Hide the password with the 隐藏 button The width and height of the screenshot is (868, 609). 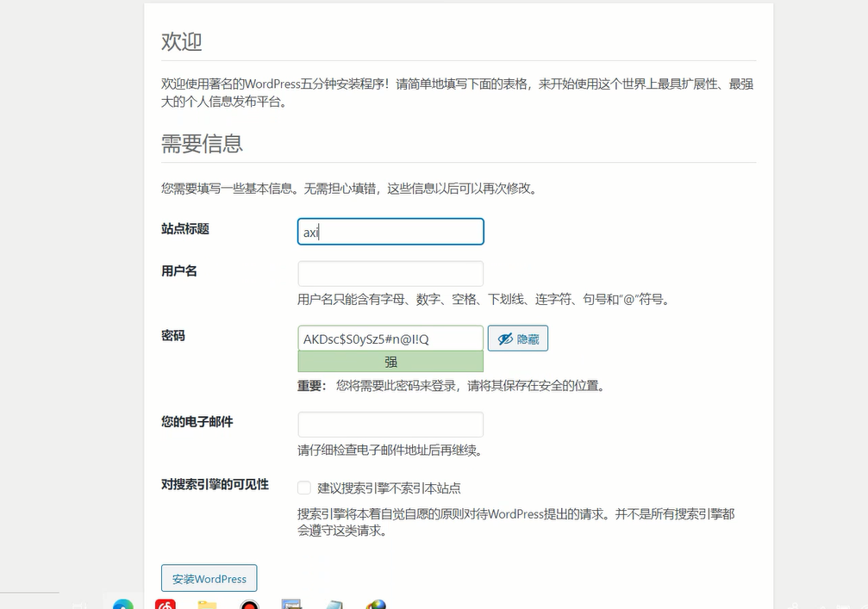click(517, 339)
